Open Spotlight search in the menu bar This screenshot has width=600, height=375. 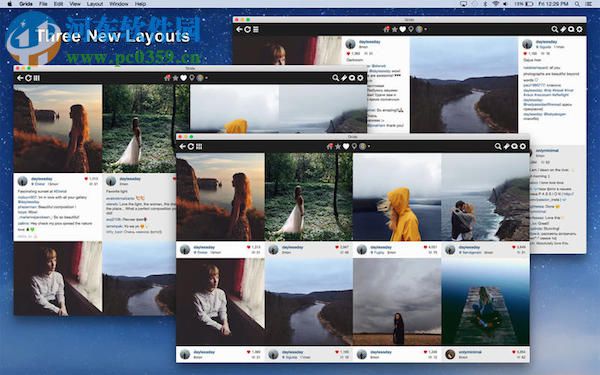(577, 4)
